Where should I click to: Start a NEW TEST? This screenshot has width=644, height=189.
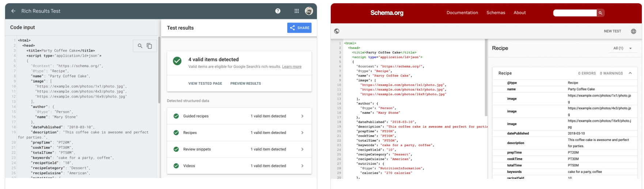[x=612, y=31]
